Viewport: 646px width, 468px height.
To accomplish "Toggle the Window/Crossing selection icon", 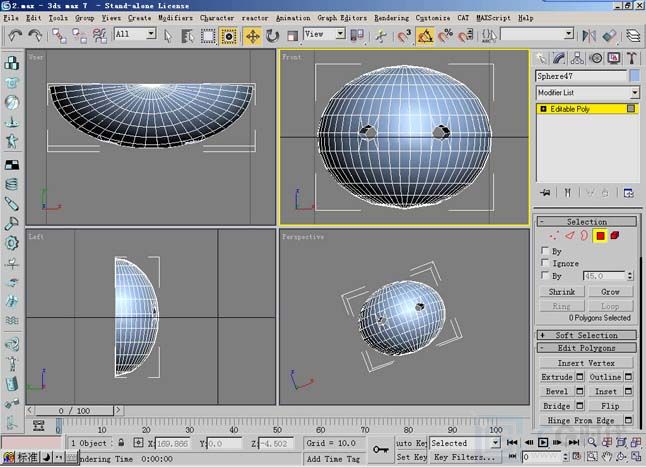I will coord(228,36).
